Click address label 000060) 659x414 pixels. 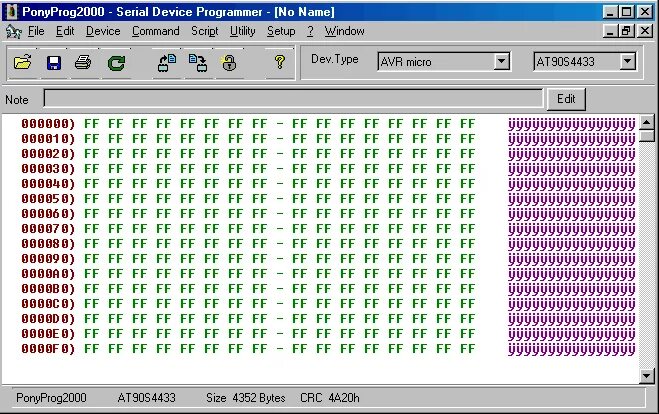[x=48, y=214]
